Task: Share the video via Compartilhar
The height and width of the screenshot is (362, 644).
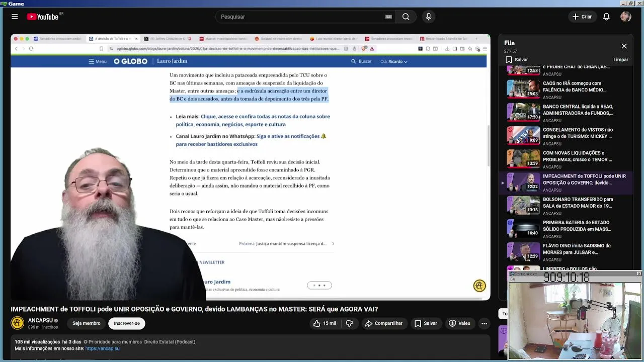Action: click(x=384, y=323)
